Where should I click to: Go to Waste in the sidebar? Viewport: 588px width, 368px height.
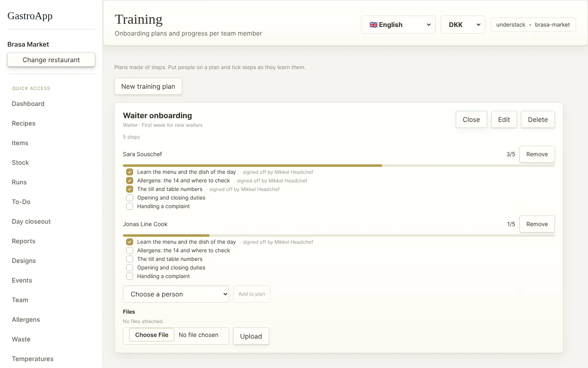click(x=21, y=339)
